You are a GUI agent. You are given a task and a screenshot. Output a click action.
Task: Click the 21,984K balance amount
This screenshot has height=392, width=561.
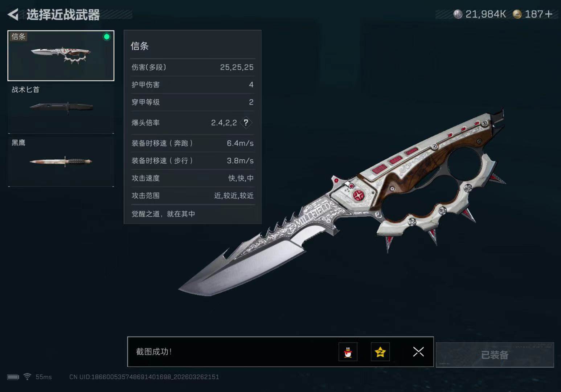(x=486, y=14)
